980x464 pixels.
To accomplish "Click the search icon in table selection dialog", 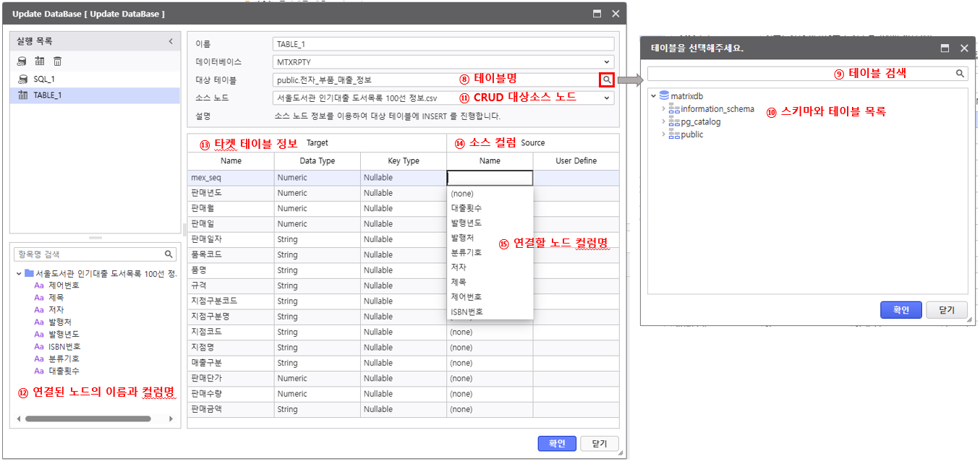I will pyautogui.click(x=960, y=74).
